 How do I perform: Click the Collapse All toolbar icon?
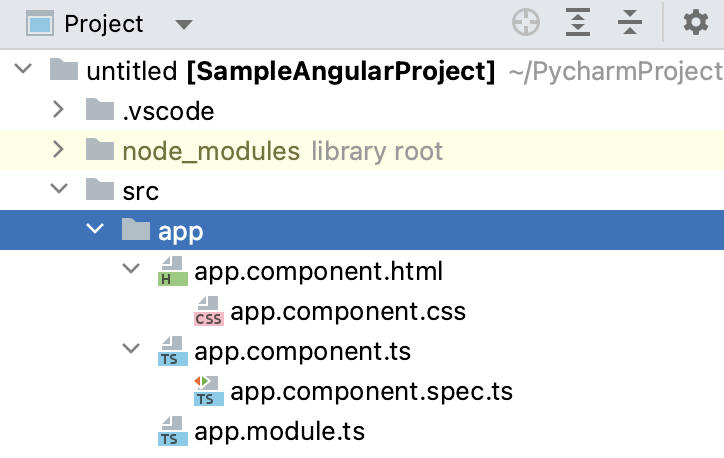(x=629, y=23)
